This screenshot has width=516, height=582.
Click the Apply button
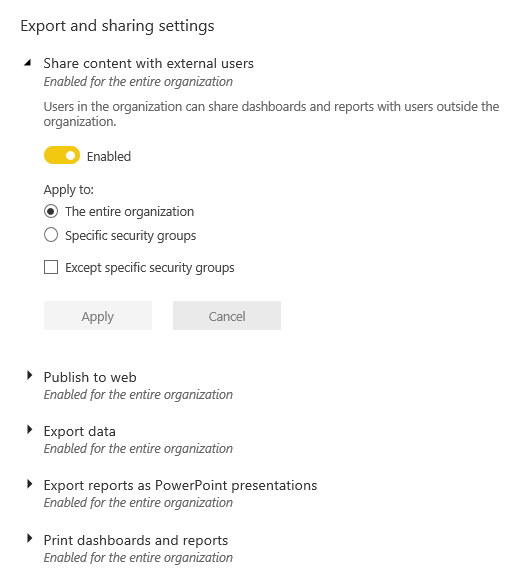coord(98,316)
